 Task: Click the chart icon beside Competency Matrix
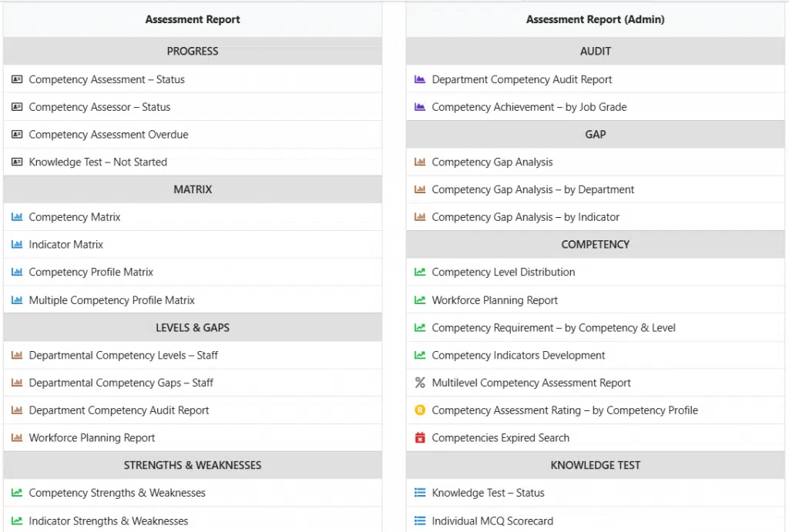(x=17, y=216)
